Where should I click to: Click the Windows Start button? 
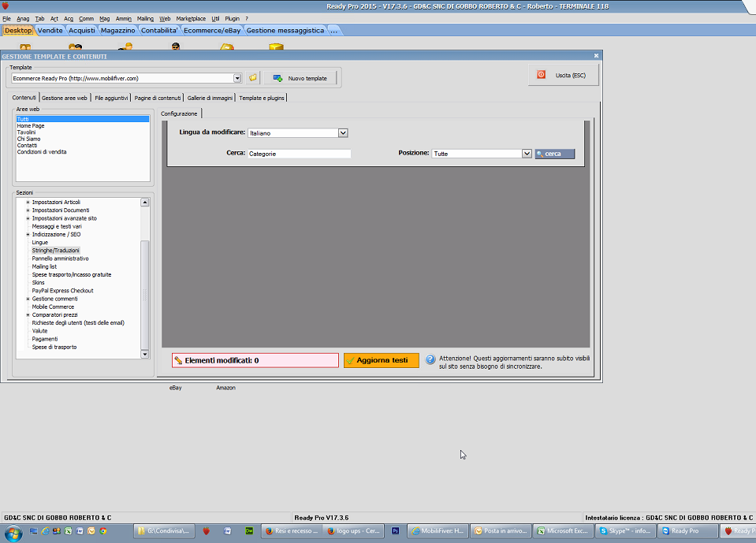13,533
